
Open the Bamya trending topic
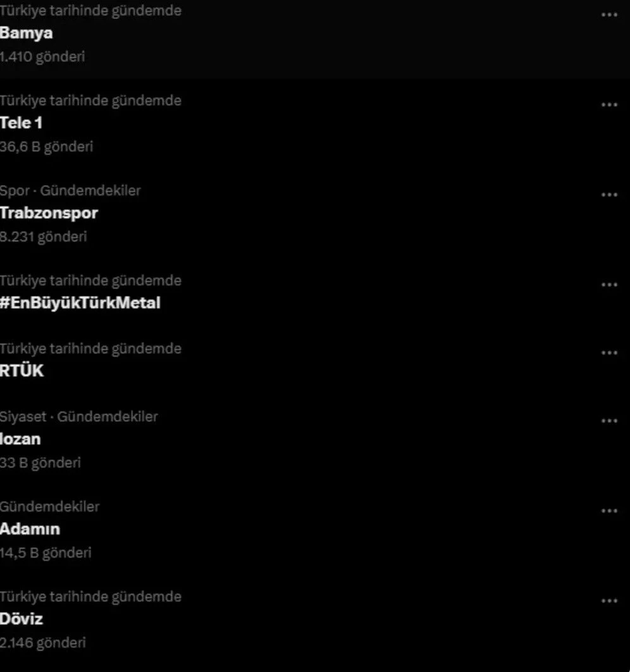pos(26,34)
